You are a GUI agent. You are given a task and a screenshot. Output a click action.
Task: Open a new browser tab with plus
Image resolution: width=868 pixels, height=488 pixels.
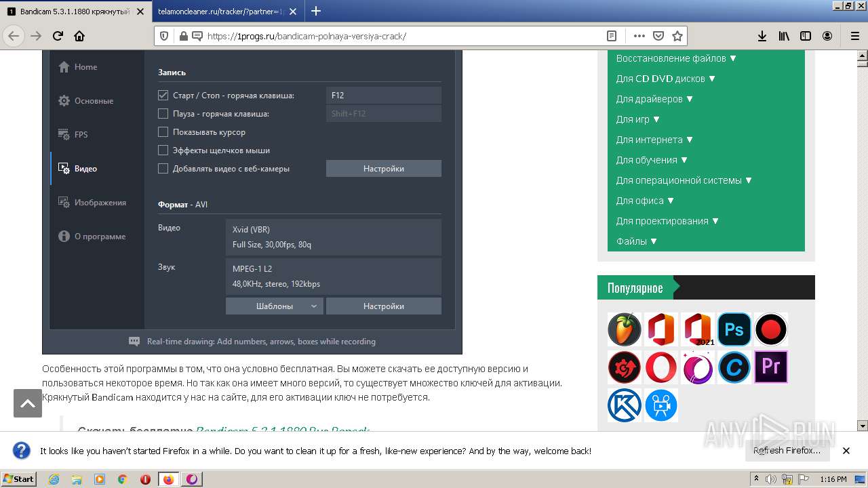316,11
